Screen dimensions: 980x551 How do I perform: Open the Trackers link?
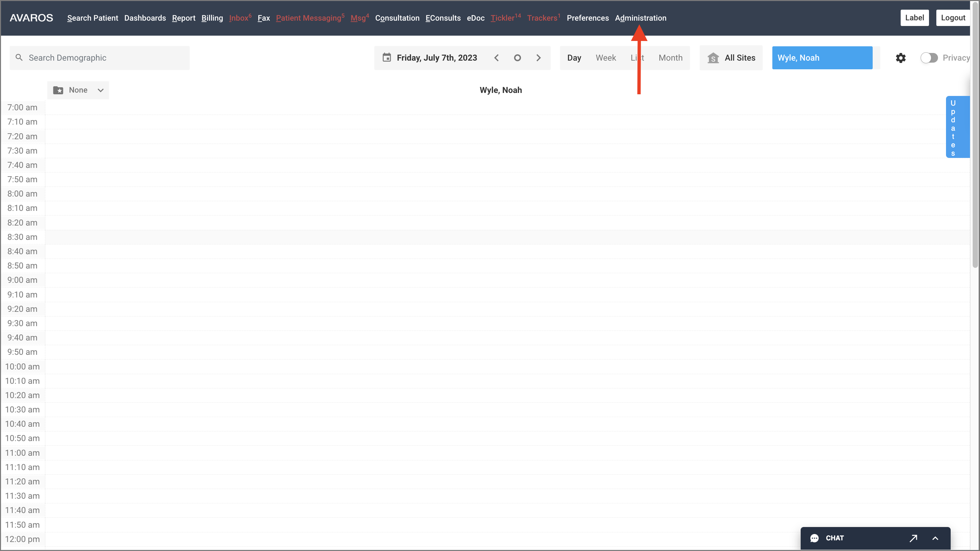(x=543, y=18)
